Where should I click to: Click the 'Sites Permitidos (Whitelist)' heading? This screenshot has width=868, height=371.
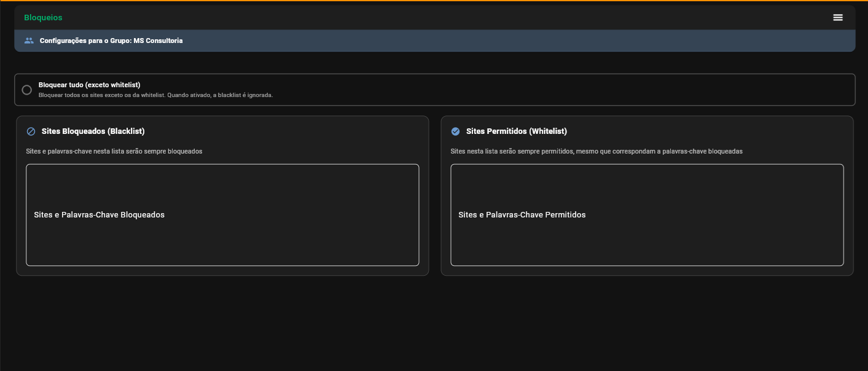point(517,131)
